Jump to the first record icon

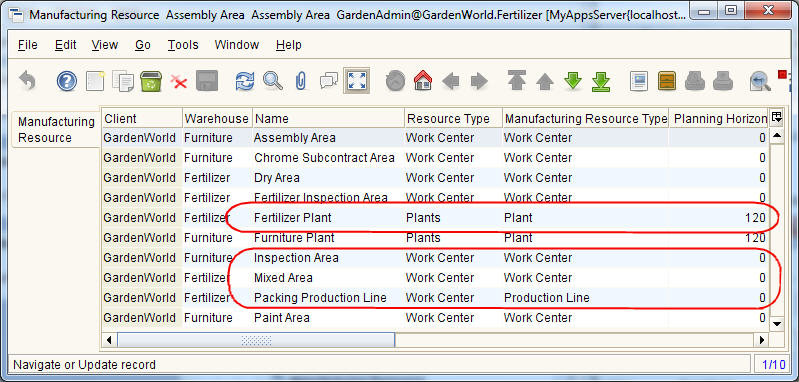click(517, 81)
